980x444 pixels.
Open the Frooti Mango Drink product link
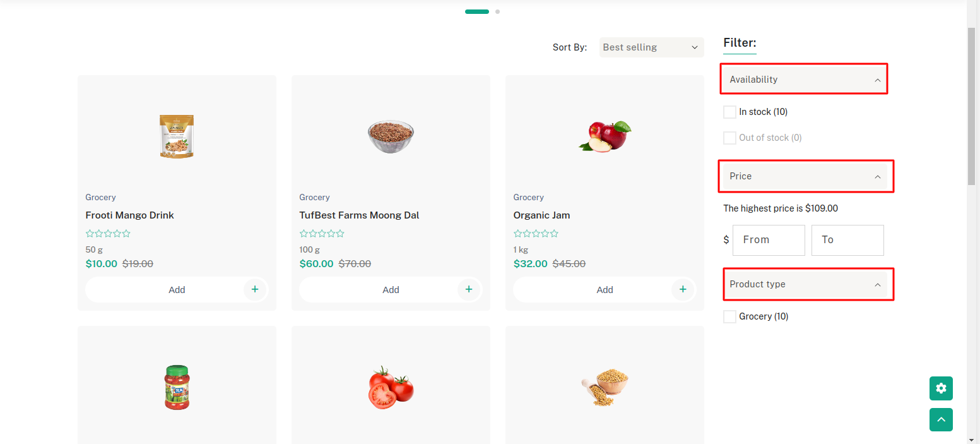(x=129, y=215)
